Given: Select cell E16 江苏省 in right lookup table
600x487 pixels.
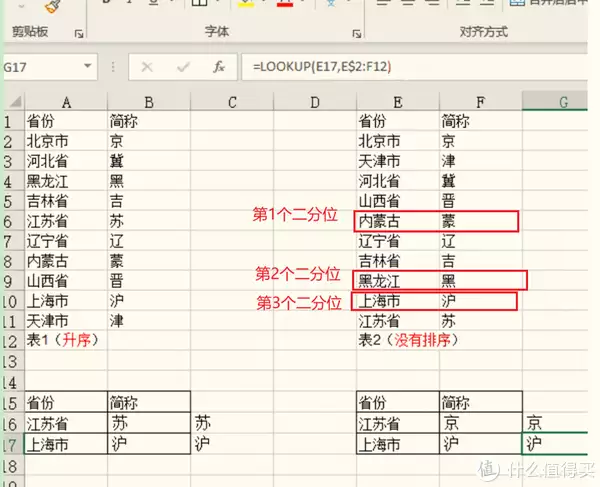Looking at the screenshot, I should (x=398, y=423).
